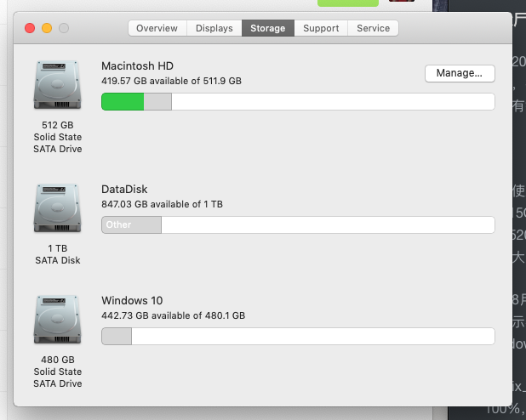Go to the Support tab
The image size is (526, 420).
[321, 28]
